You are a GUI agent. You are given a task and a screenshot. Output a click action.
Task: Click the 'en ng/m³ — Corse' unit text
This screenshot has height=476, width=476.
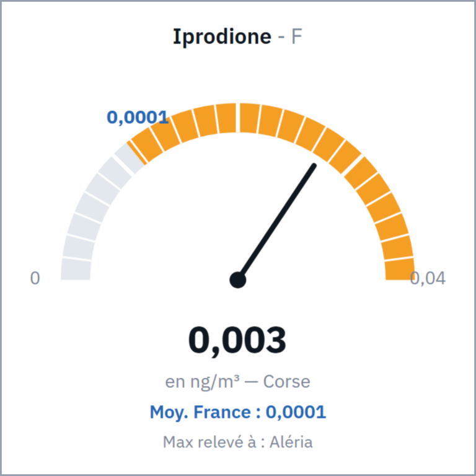pyautogui.click(x=238, y=382)
